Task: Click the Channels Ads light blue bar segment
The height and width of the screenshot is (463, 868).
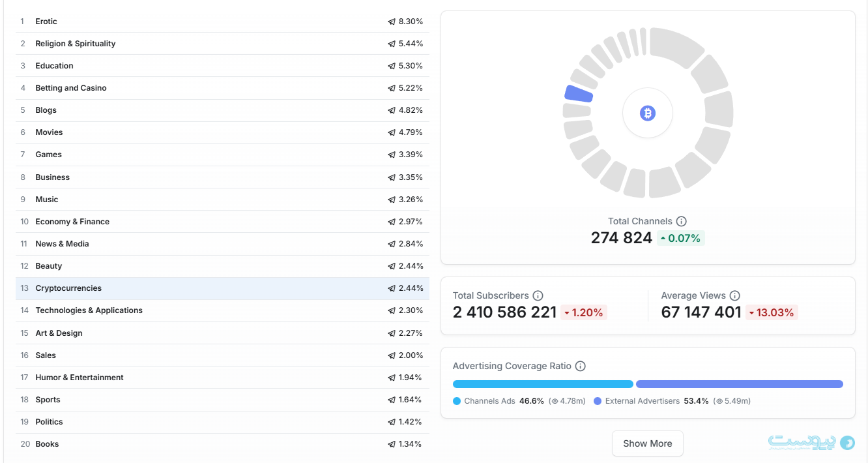Action: [x=542, y=384]
